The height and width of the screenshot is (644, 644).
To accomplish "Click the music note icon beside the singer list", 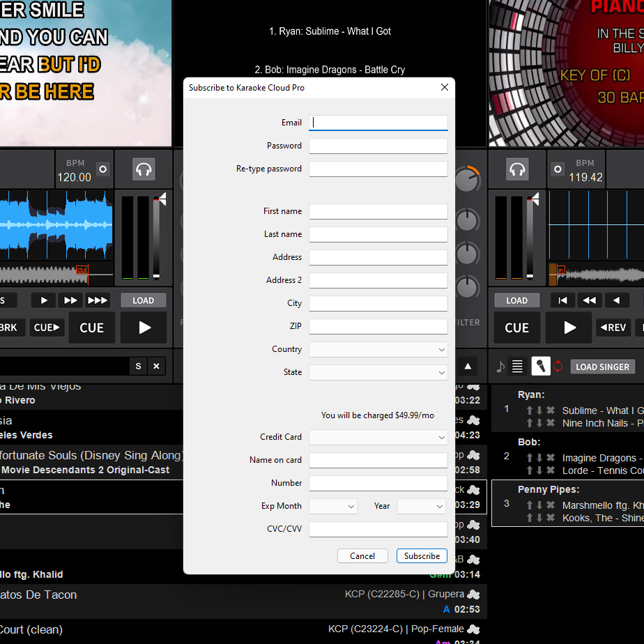I will [x=500, y=367].
